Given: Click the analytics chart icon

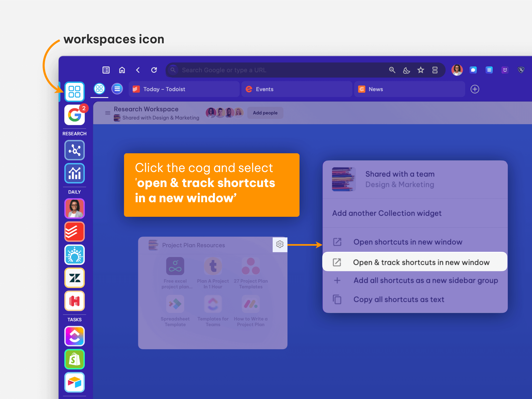Looking at the screenshot, I should (75, 172).
